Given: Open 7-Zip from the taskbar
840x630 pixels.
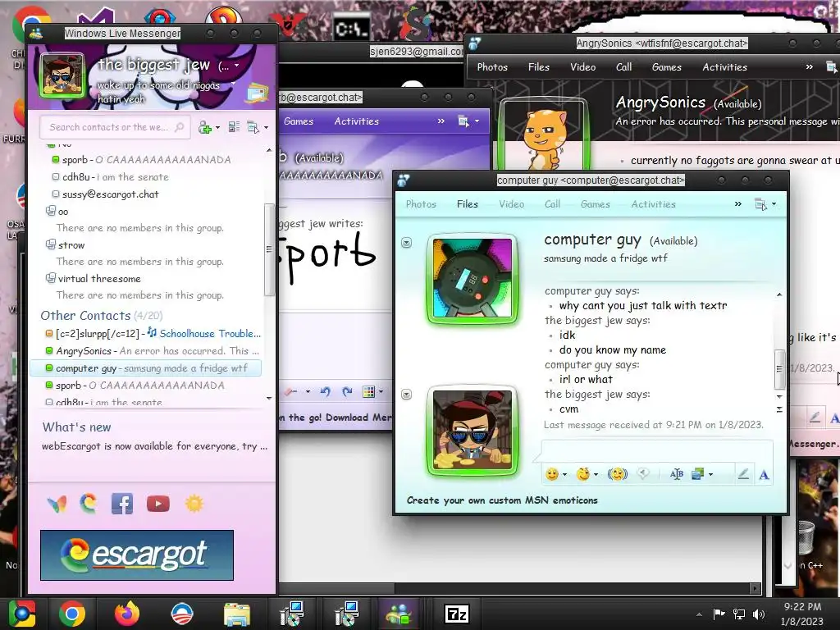Looking at the screenshot, I should [457, 614].
